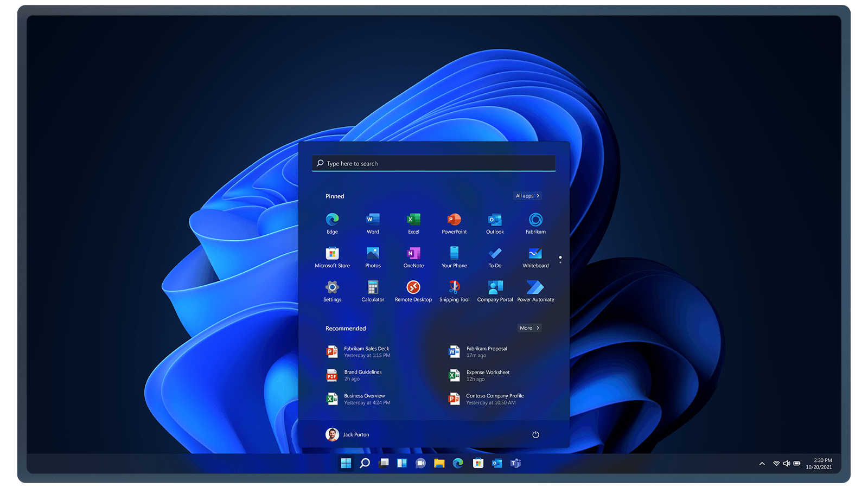Viewport: 868px width, 488px height.
Task: Open the Brand Guidelines PDF
Action: (362, 375)
